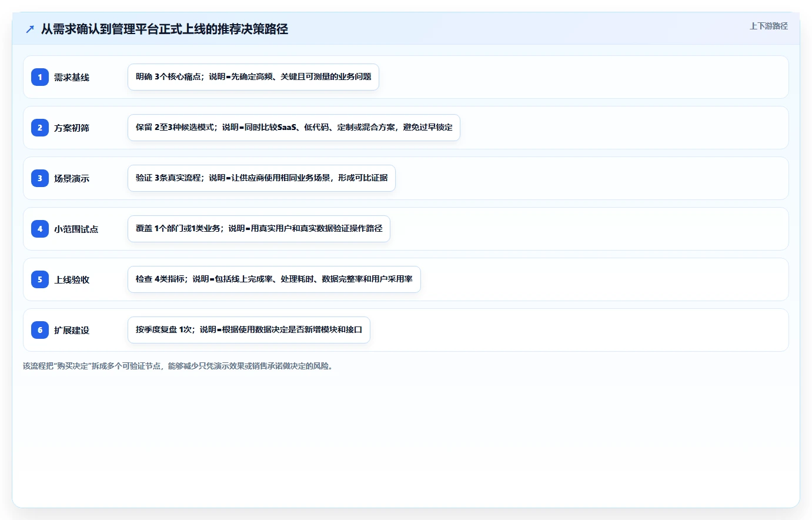Click the step 2 number badge
The width and height of the screenshot is (812, 520).
[x=40, y=128]
